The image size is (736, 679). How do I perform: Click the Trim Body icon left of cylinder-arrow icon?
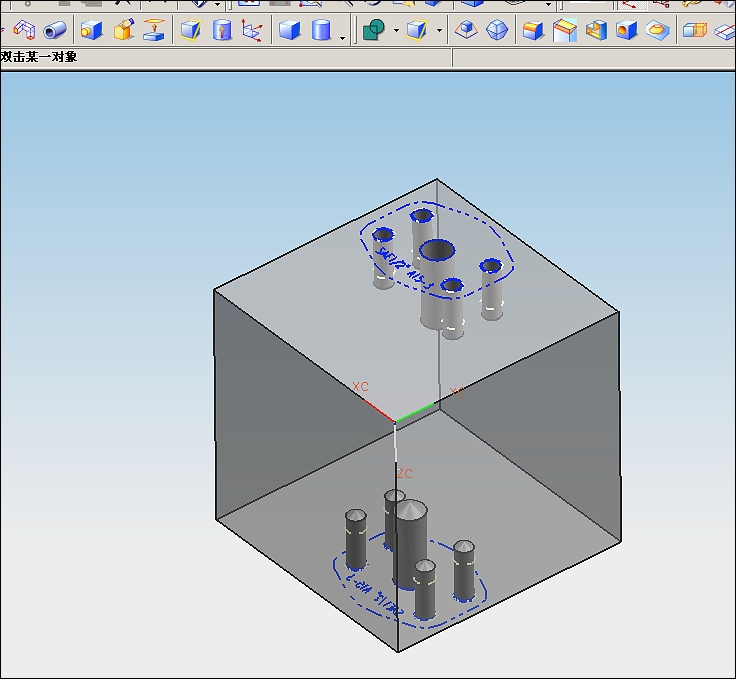(x=191, y=31)
